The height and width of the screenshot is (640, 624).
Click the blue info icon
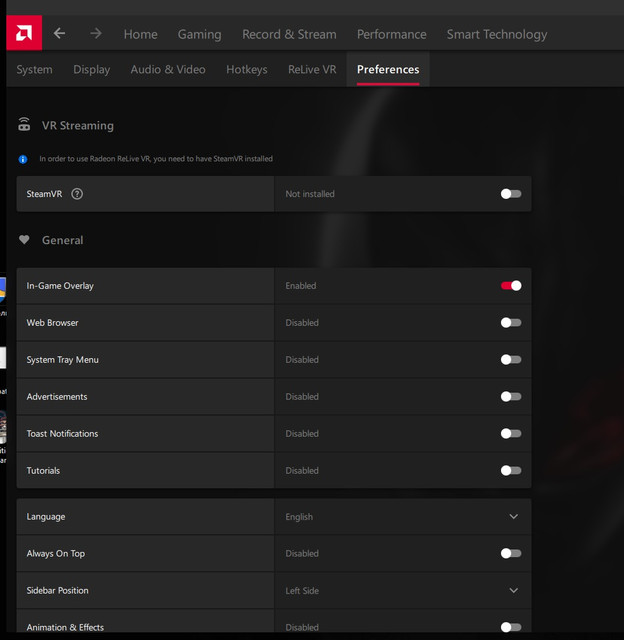coord(23,159)
